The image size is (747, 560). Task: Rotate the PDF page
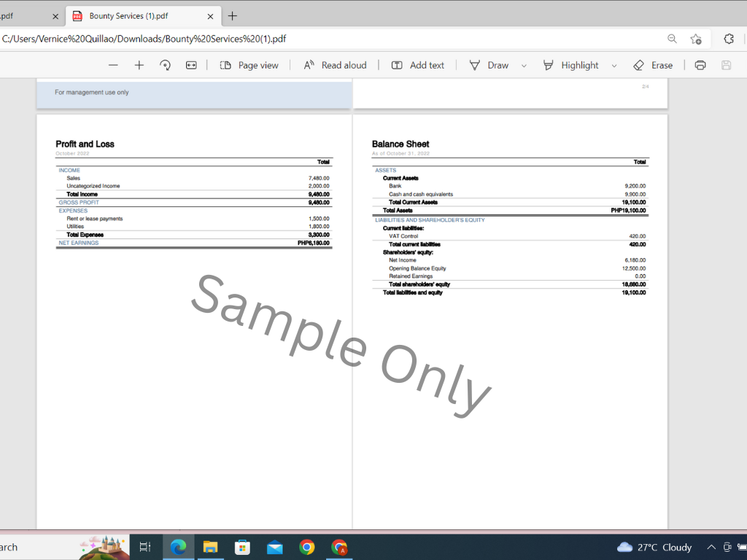166,65
